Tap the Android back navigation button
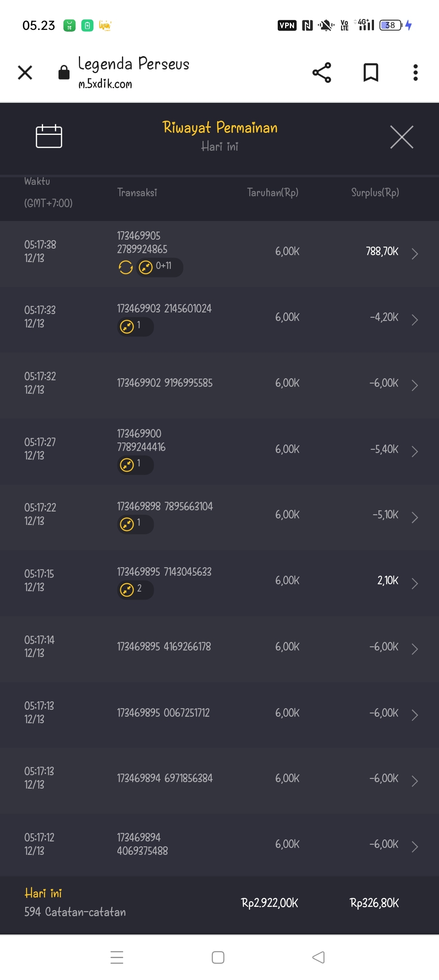 click(318, 957)
